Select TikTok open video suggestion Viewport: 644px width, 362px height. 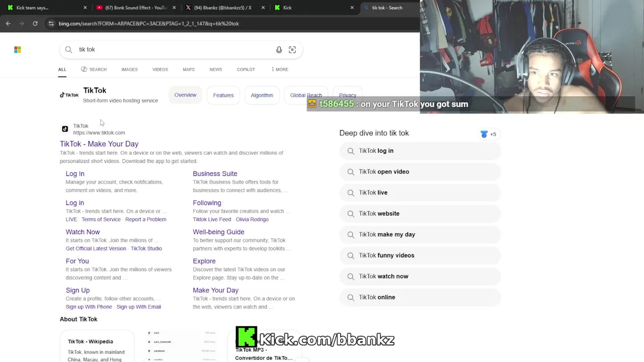tap(420, 172)
